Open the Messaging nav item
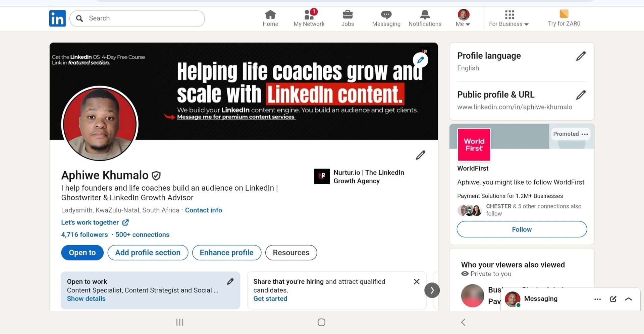The image size is (644, 334). [386, 18]
